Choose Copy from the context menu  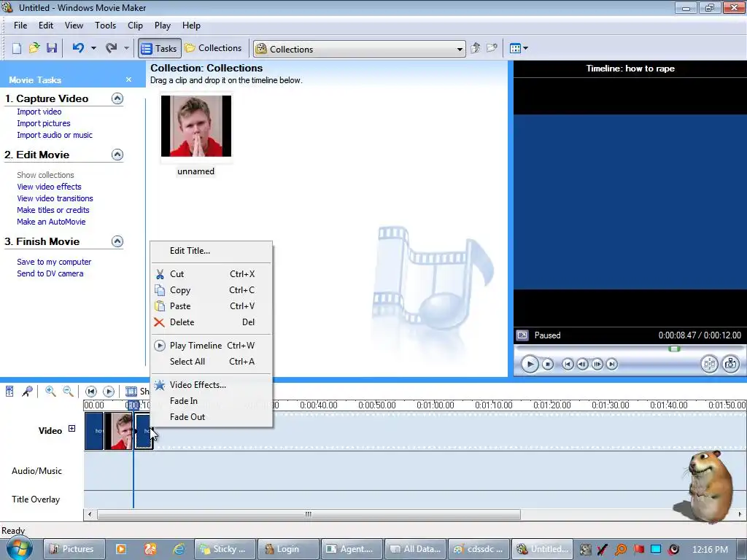[x=211, y=290]
